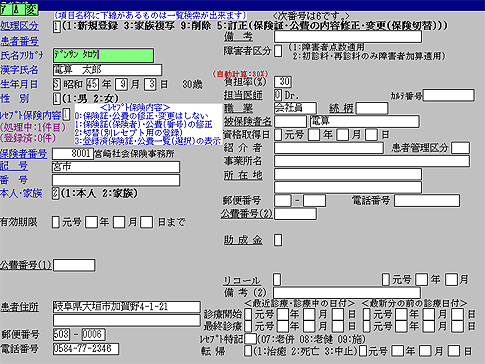Select the 障害者区分 small box
This screenshot has width=485, height=364.
(x=278, y=51)
